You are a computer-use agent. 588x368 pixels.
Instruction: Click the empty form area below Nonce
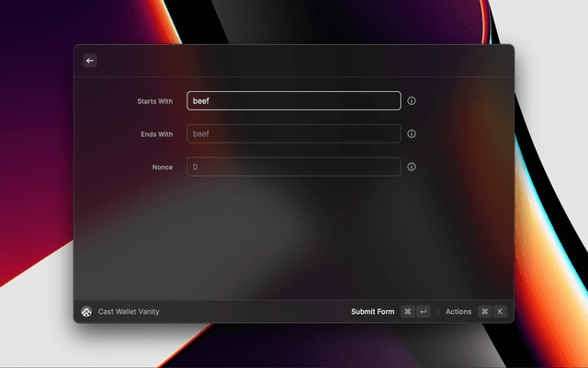pos(294,239)
